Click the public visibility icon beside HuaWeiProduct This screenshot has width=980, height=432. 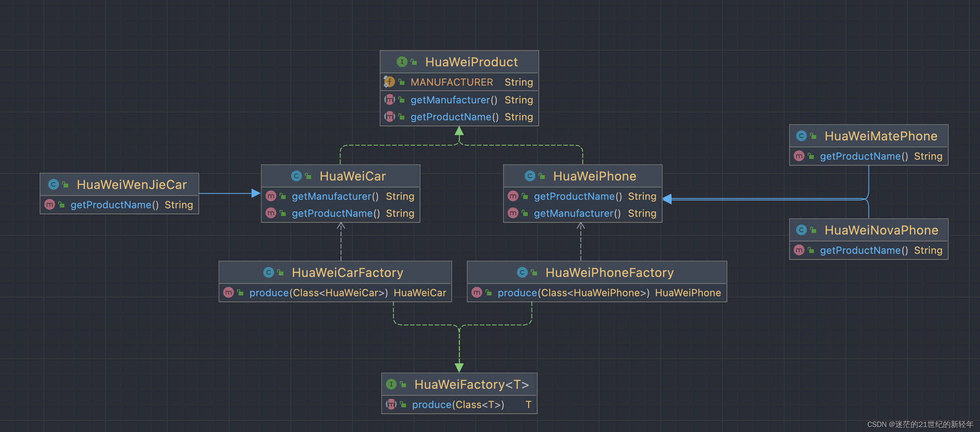414,62
